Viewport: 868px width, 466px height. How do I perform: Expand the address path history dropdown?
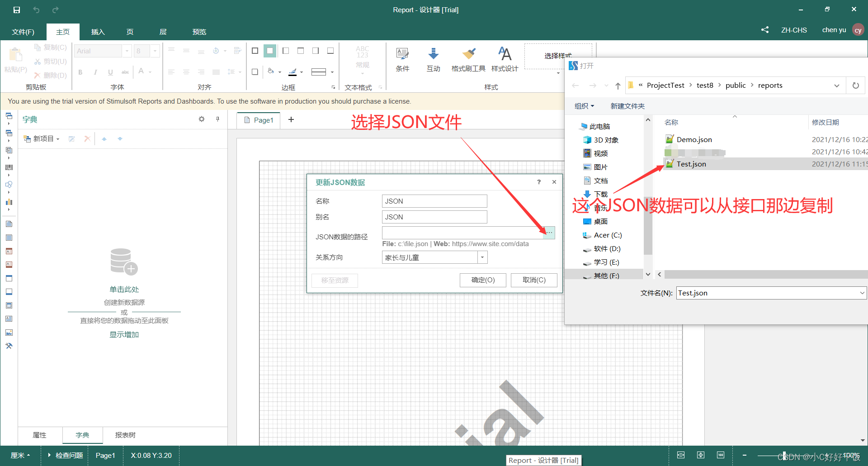point(837,86)
